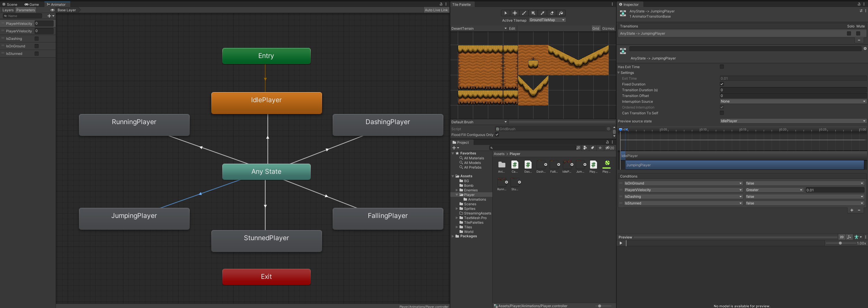The height and width of the screenshot is (308, 868).
Task: Enable the Has Exit Time checkbox
Action: tap(722, 67)
